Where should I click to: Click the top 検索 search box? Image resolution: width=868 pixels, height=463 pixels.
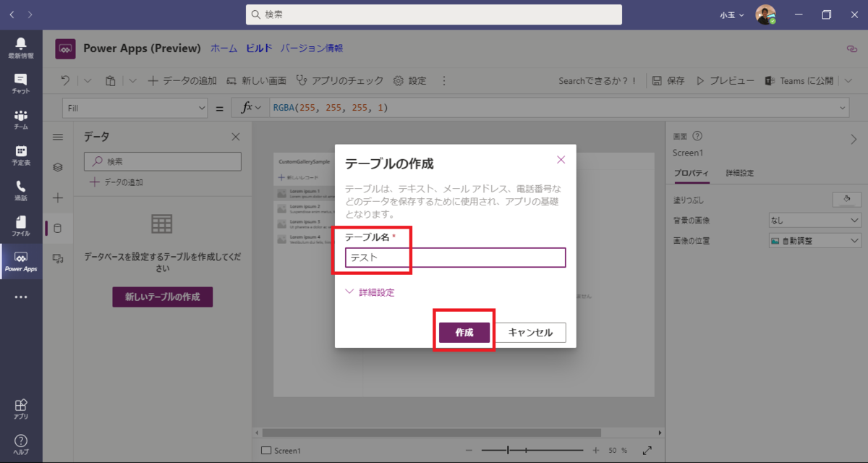434,14
